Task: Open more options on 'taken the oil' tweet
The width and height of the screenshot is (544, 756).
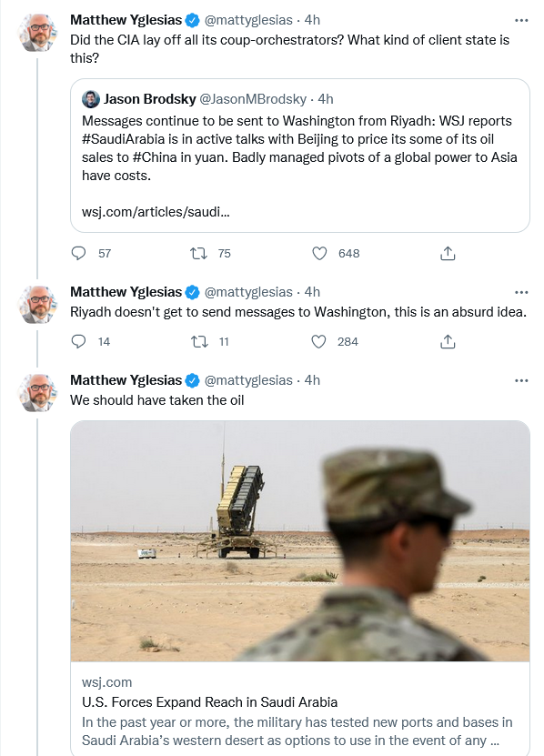Action: pyautogui.click(x=521, y=380)
